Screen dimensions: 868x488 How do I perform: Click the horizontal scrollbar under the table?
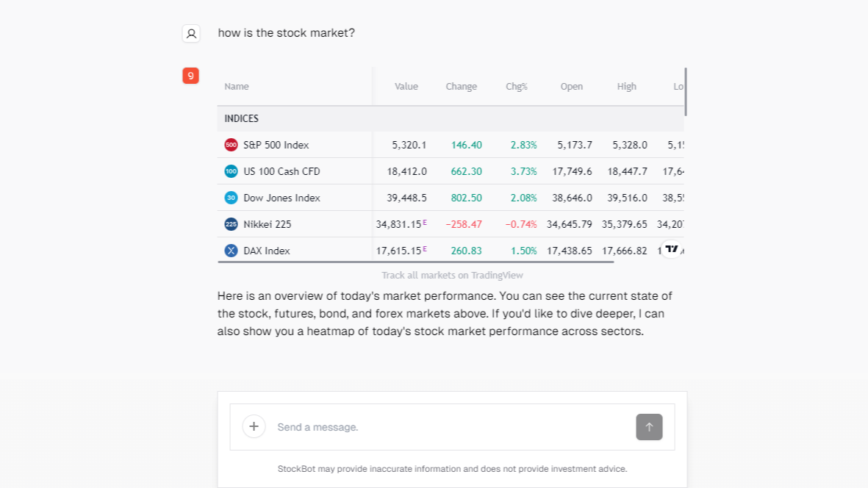415,261
